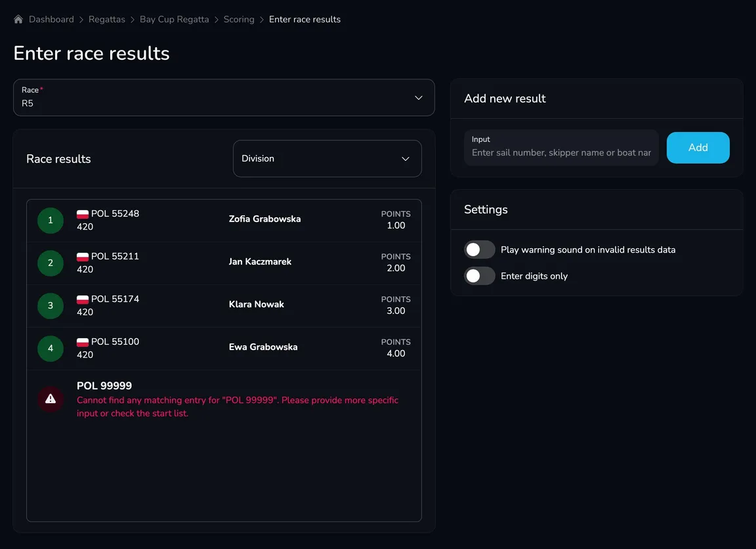Click Polish flag beside POL 55100
Image resolution: width=756 pixels, height=549 pixels.
pos(83,342)
